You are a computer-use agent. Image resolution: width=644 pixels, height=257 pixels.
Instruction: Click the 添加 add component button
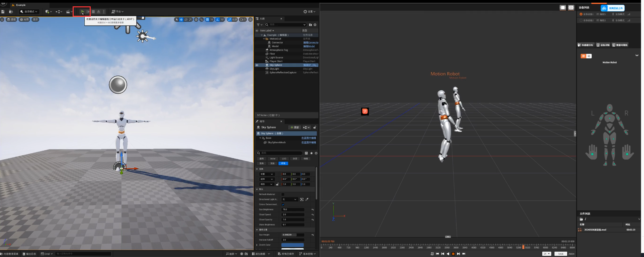(x=295, y=127)
